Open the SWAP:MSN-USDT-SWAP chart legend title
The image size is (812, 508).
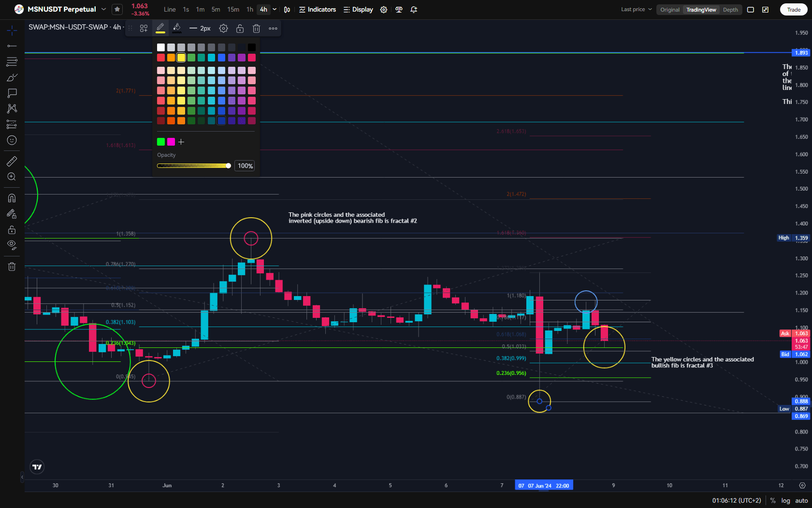[75, 27]
